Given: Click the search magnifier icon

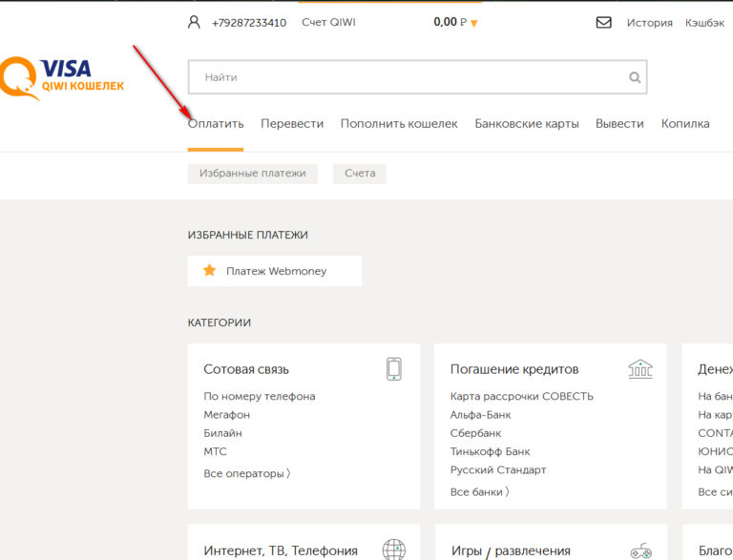Looking at the screenshot, I should pyautogui.click(x=635, y=78).
